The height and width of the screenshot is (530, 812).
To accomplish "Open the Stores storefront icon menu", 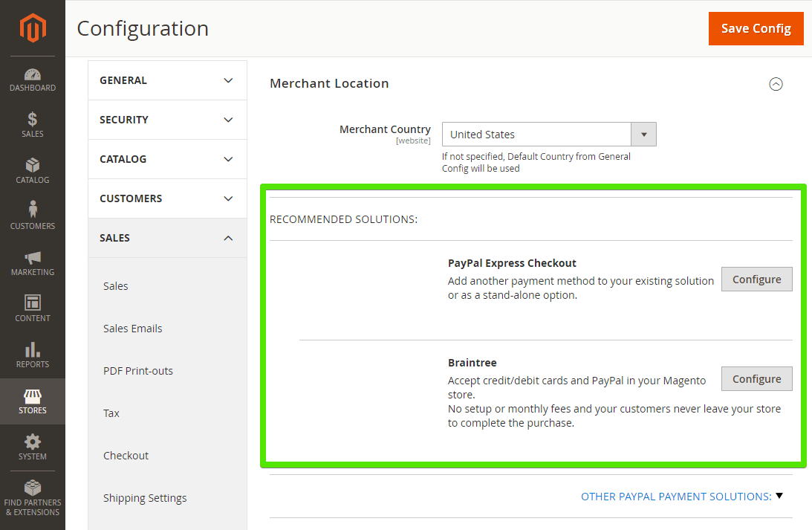I will click(33, 401).
